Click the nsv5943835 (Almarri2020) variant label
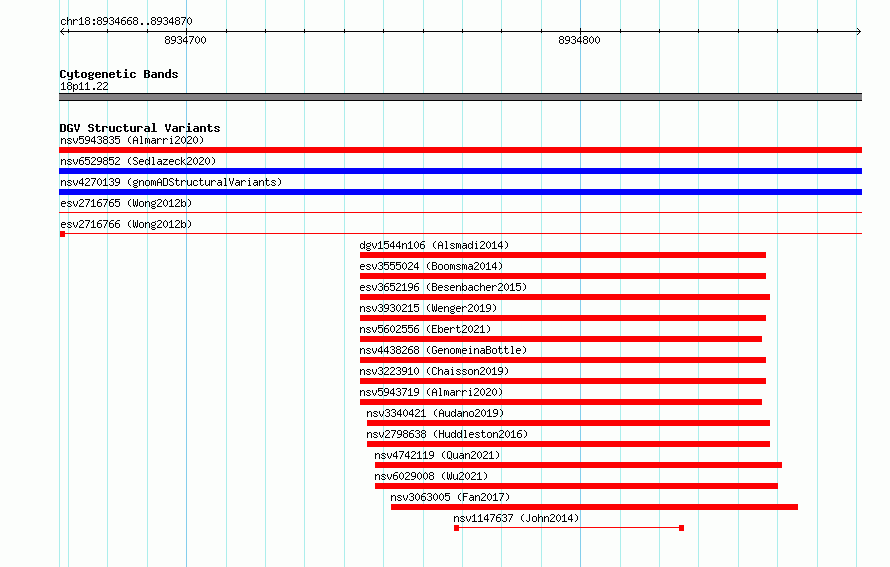 132,140
